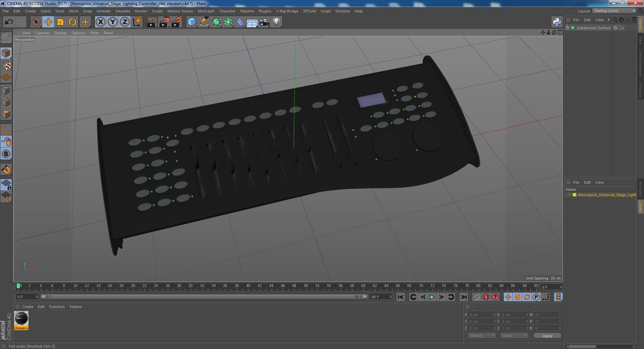Toggle Locked Workplane
Image resolution: width=644 pixels, height=349 pixels.
click(x=6, y=184)
